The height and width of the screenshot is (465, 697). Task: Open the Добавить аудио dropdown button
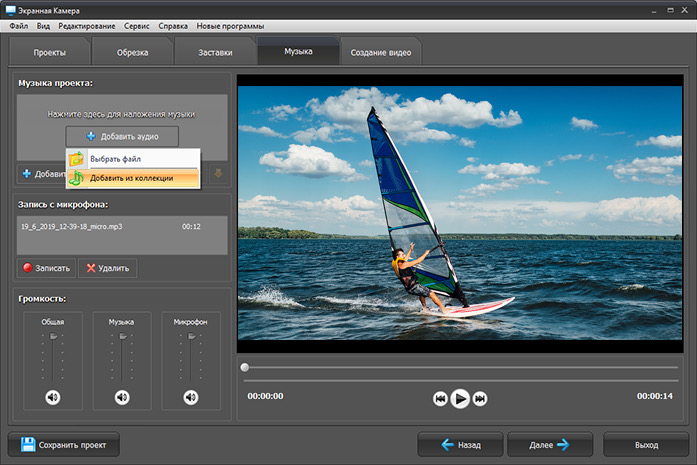[122, 136]
